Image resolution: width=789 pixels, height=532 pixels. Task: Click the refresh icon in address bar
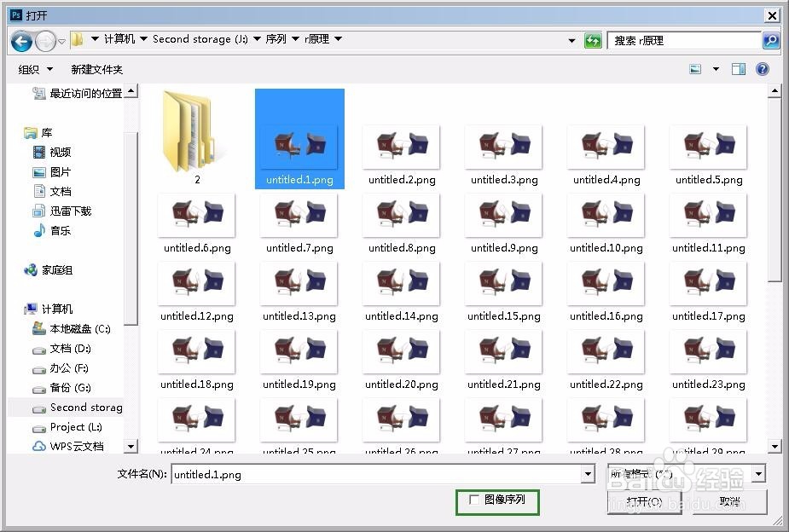tap(593, 40)
